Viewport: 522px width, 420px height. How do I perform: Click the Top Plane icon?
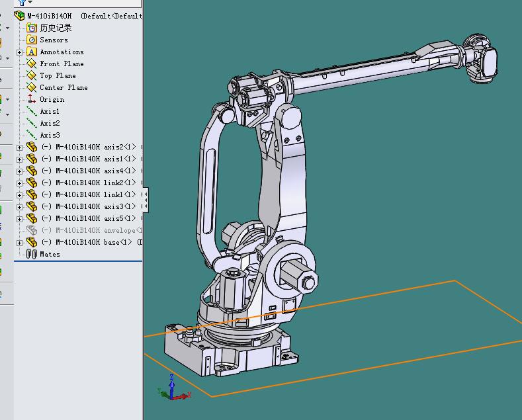pos(31,75)
